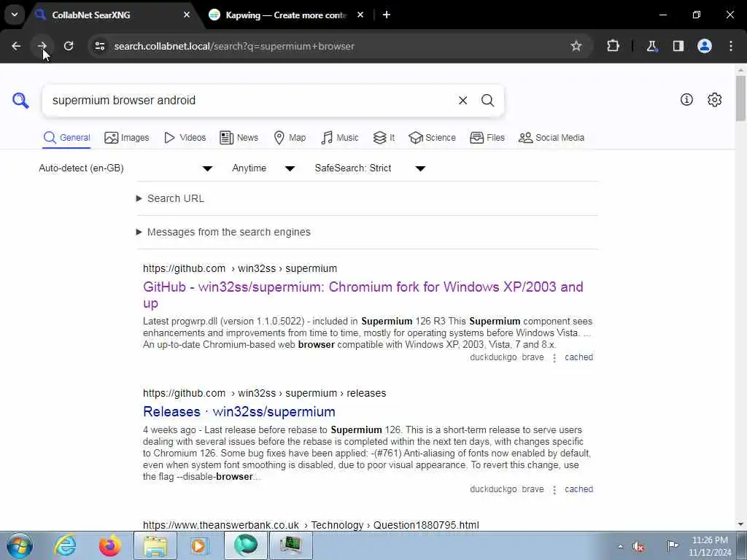747x560 pixels.
Task: Toggle the browser side panel
Action: [678, 46]
